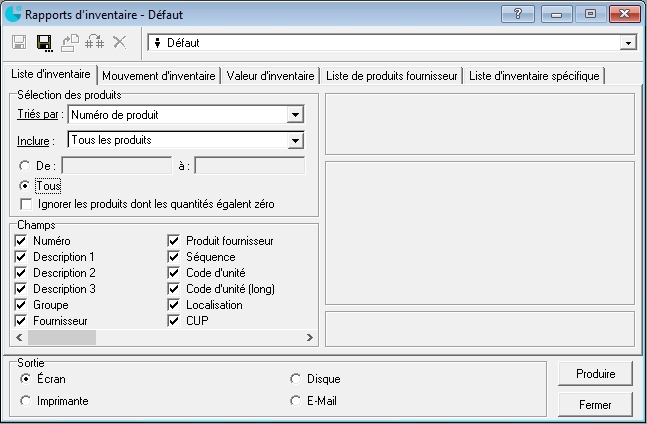This screenshot has width=647, height=424.
Task: Click the save-as disk icon
Action: point(44,42)
